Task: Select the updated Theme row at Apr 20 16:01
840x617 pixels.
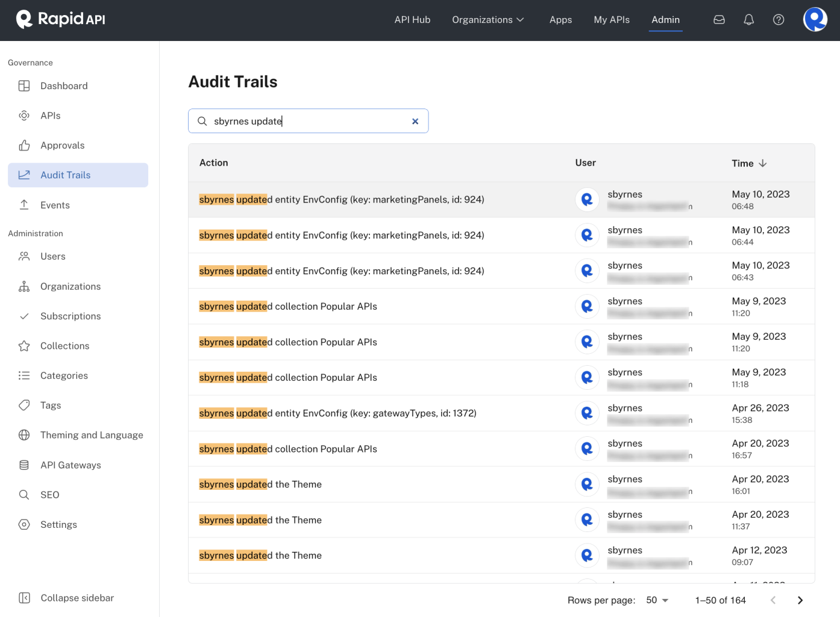Action: point(501,484)
